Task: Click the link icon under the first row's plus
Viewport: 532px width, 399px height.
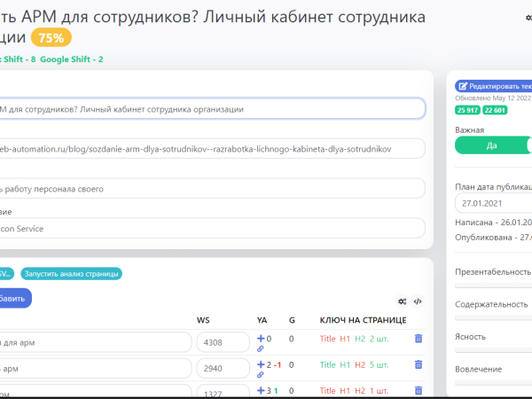Action: click(261, 349)
